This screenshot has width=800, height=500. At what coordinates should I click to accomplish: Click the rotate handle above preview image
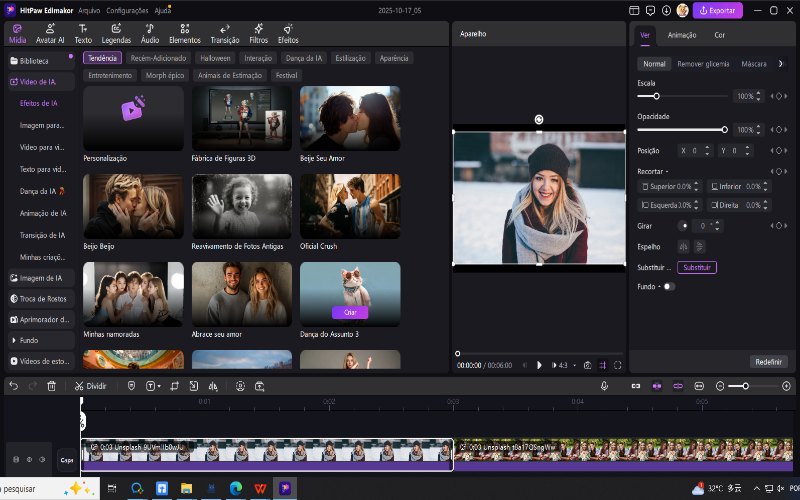[x=539, y=119]
